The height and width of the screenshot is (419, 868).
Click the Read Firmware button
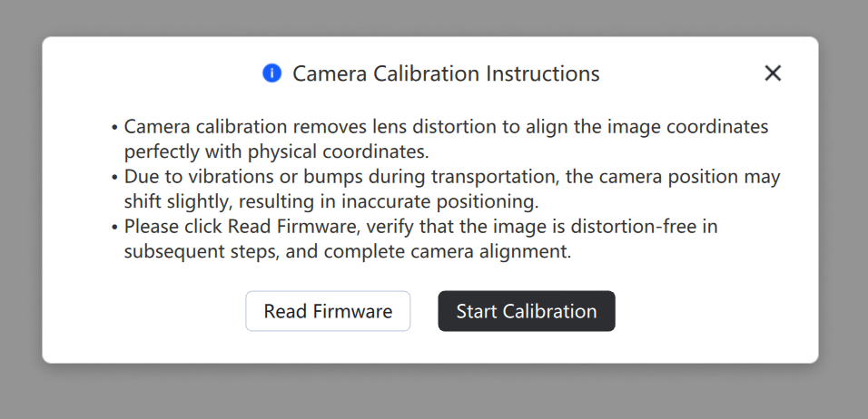click(x=328, y=311)
